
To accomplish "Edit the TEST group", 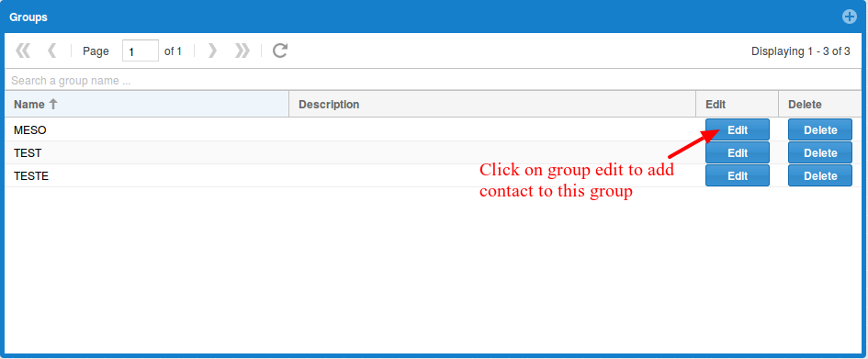I will [x=738, y=152].
